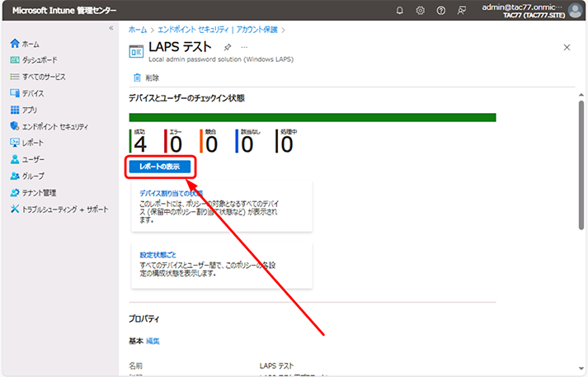This screenshot has height=377, width=588.
Task: Close the LAPS テスト pane
Action: click(x=567, y=47)
